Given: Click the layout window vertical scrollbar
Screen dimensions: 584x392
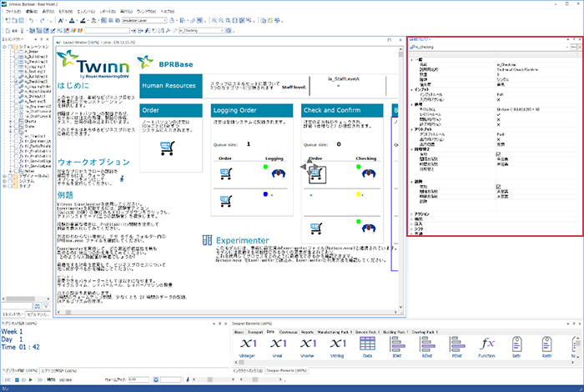Looking at the screenshot, I should coord(400,179).
